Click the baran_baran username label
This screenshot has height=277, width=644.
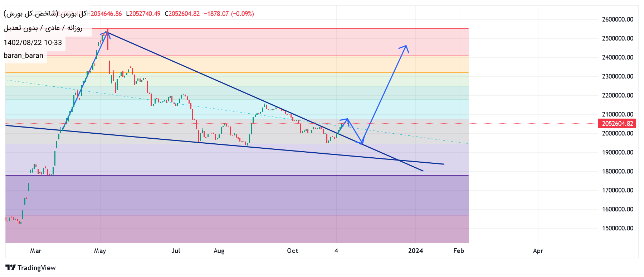(x=24, y=56)
